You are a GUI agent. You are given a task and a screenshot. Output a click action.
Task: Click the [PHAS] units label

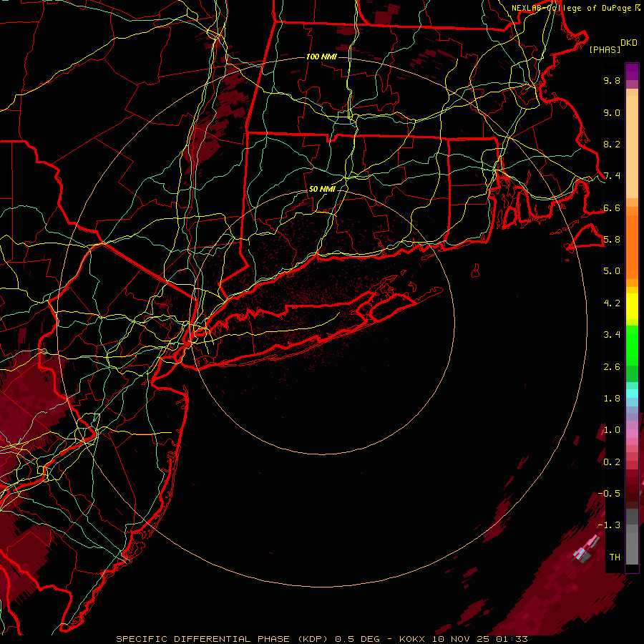605,49
